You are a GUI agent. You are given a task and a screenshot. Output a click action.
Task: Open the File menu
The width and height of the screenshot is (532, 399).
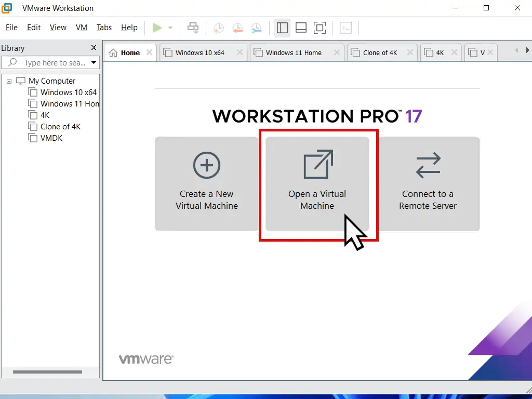point(11,28)
